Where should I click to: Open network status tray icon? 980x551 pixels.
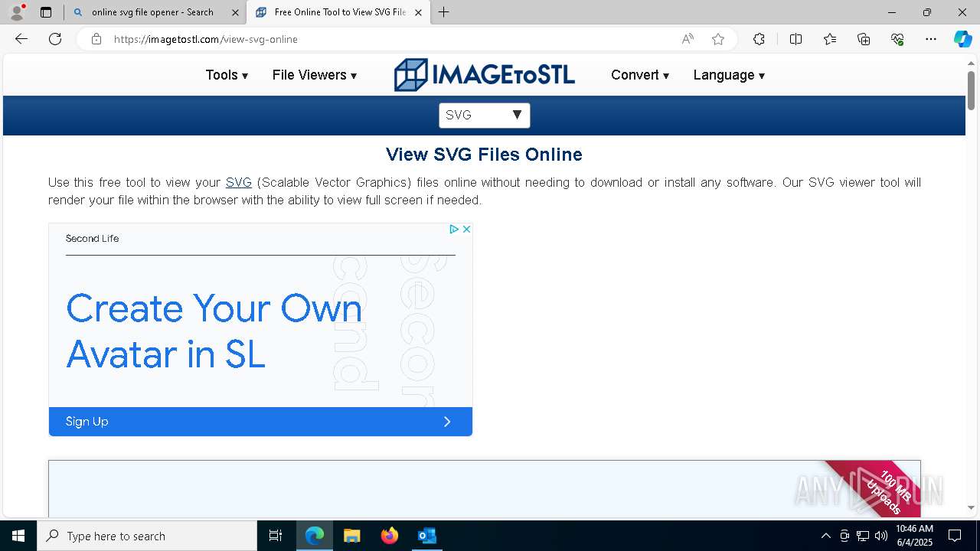click(862, 536)
